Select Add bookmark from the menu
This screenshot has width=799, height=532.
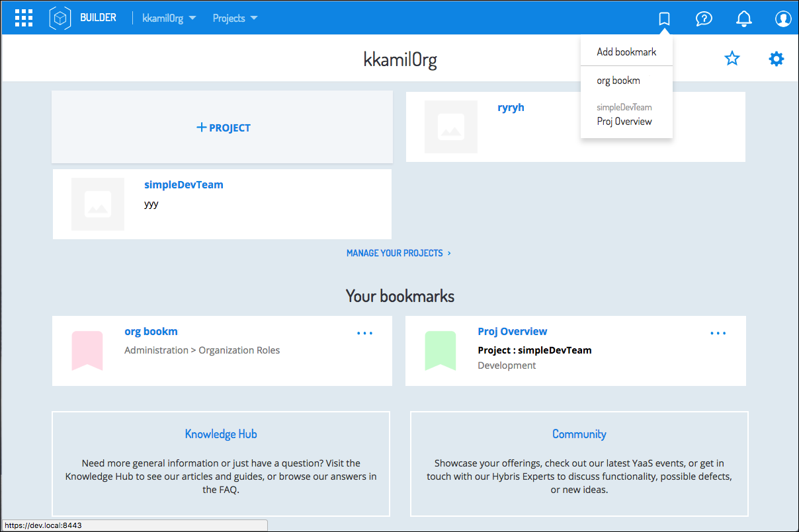(x=626, y=52)
